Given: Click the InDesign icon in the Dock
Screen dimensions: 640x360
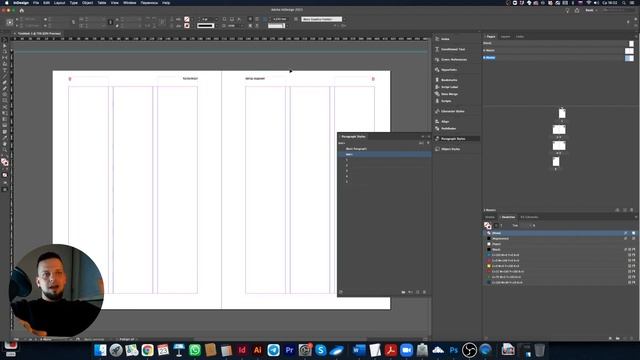Looking at the screenshot, I should [x=242, y=350].
